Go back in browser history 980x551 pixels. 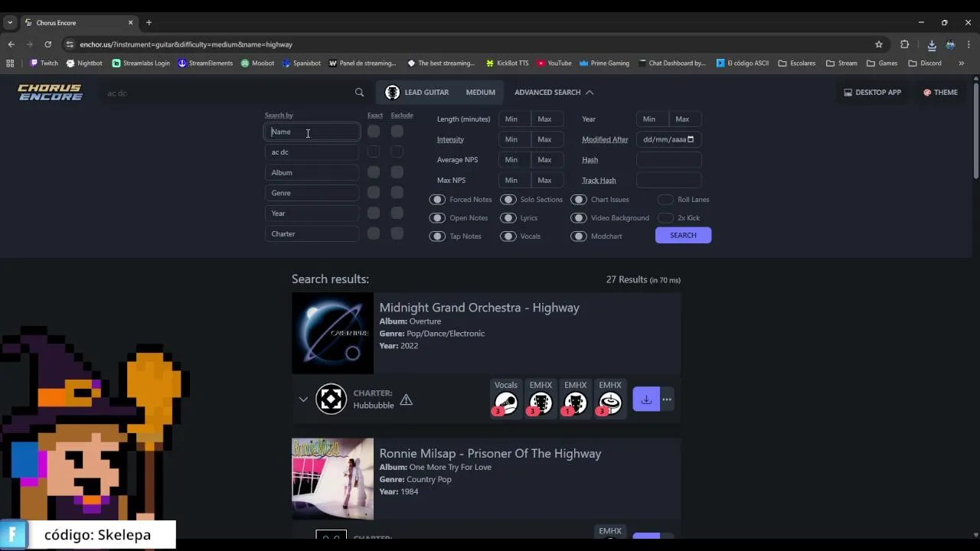[x=11, y=44]
